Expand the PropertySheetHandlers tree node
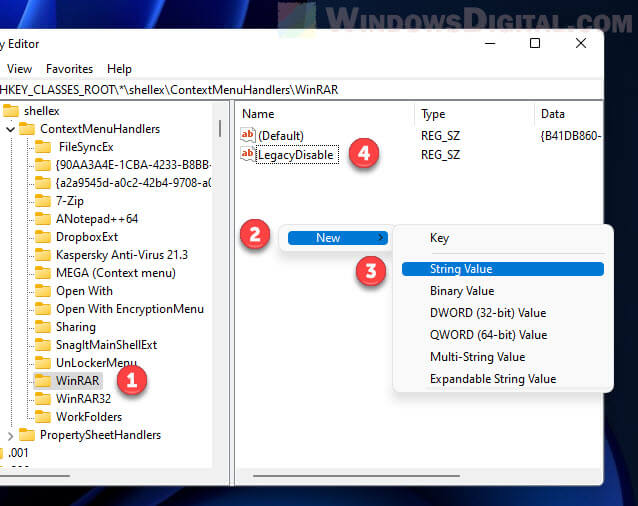This screenshot has width=638, height=506. pos(10,436)
